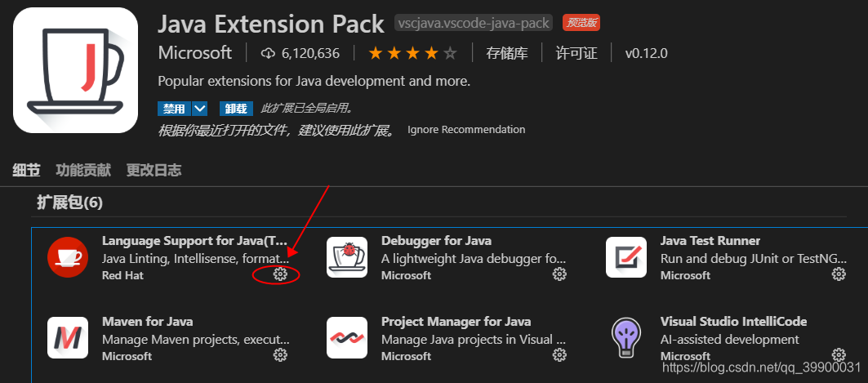Click 'AI-assisted development' description
The image size is (868, 383).
(730, 339)
